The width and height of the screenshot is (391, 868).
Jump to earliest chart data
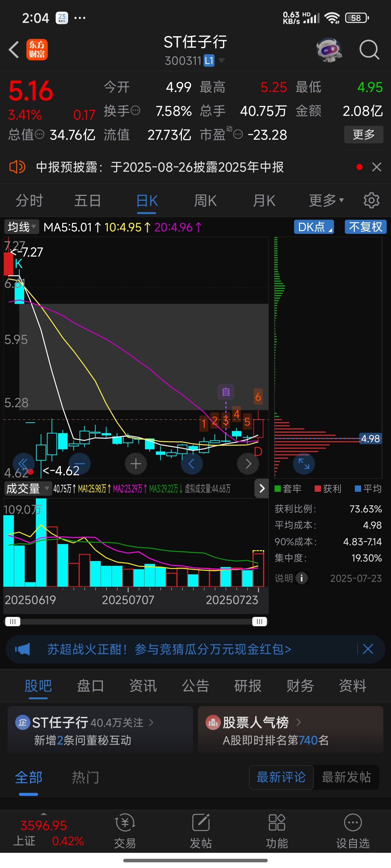[x=24, y=464]
